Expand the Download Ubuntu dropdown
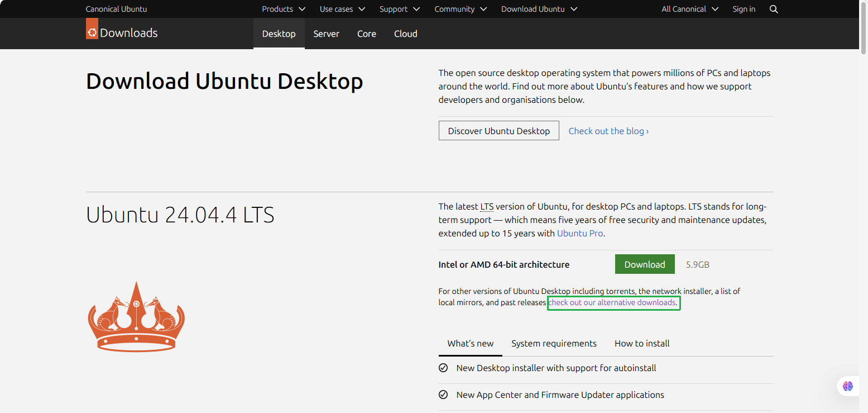Screen dimensions: 868x413 539,9
